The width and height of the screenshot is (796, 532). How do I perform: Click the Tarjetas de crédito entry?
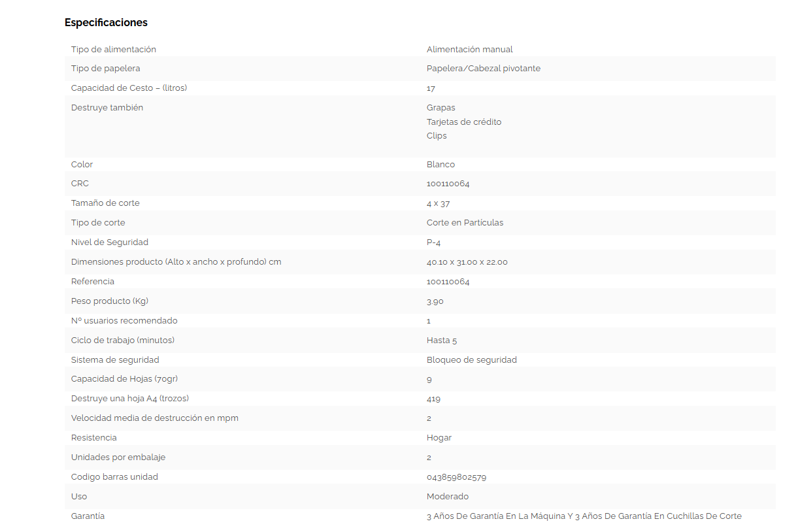[464, 122]
